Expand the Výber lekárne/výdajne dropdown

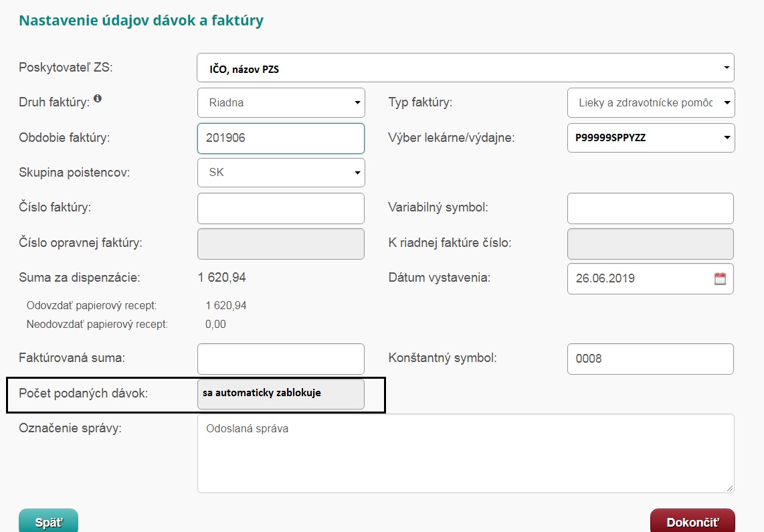(x=650, y=138)
